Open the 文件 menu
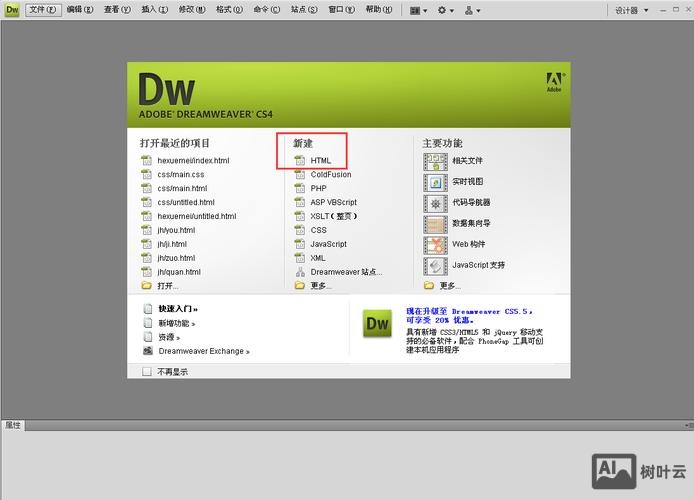 tap(43, 9)
